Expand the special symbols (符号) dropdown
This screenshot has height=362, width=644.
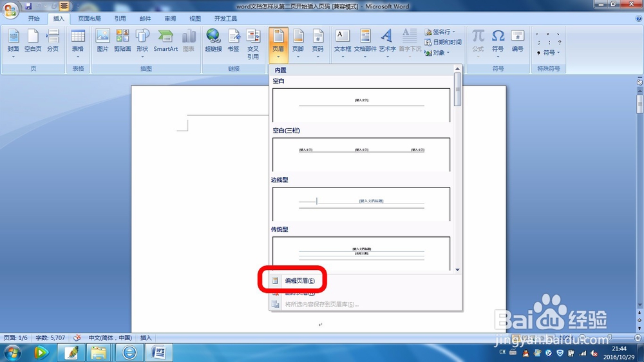click(558, 53)
